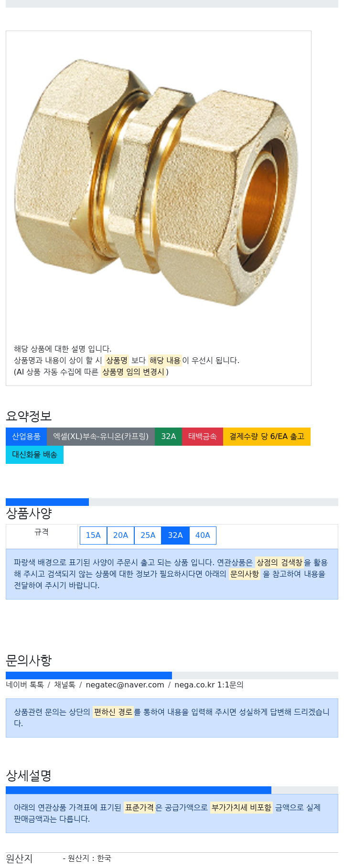Click the 상세설명 section heading
The height and width of the screenshot is (868, 344).
pyautogui.click(x=29, y=776)
